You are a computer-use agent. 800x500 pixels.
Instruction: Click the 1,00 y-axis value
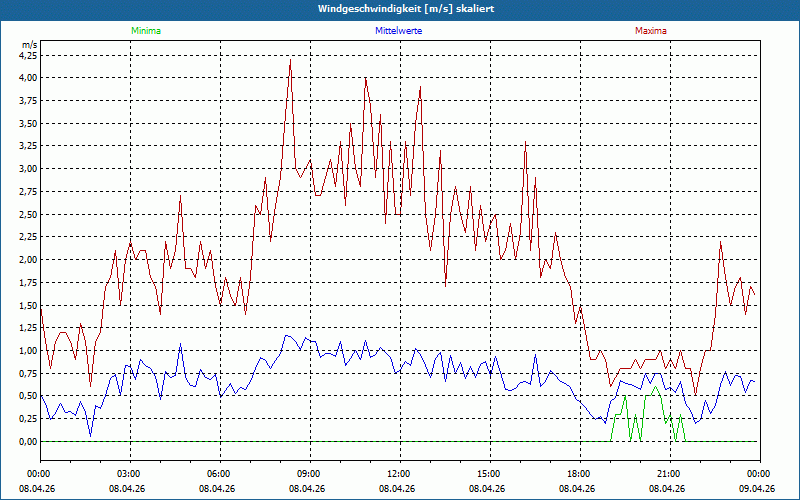click(29, 351)
